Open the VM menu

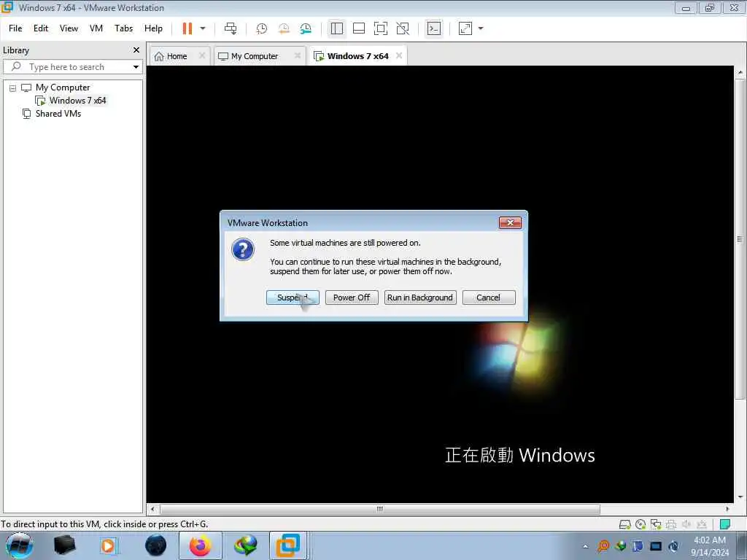[x=96, y=28]
